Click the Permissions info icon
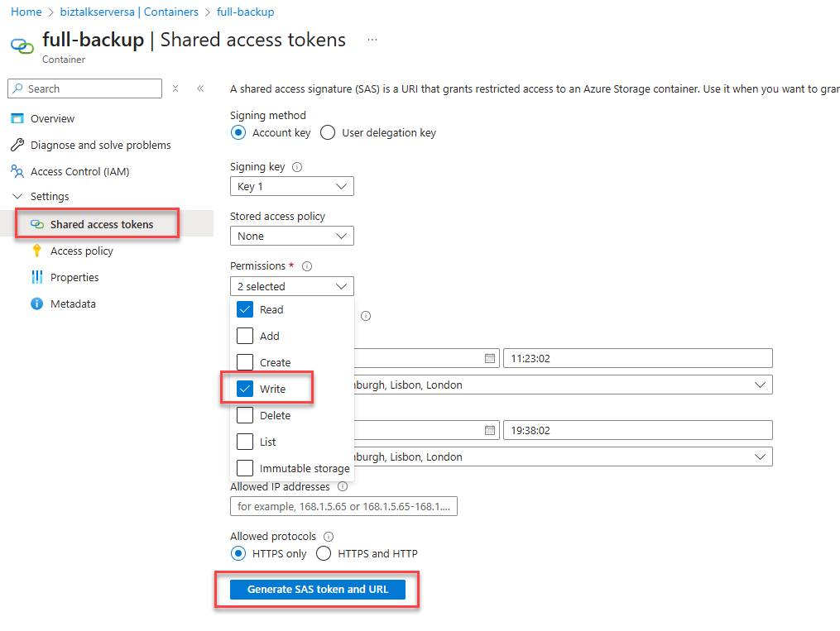840x631 pixels. point(307,266)
